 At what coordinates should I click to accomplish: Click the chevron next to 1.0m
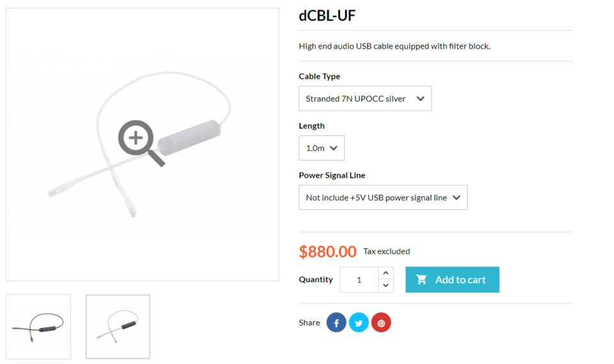click(333, 148)
